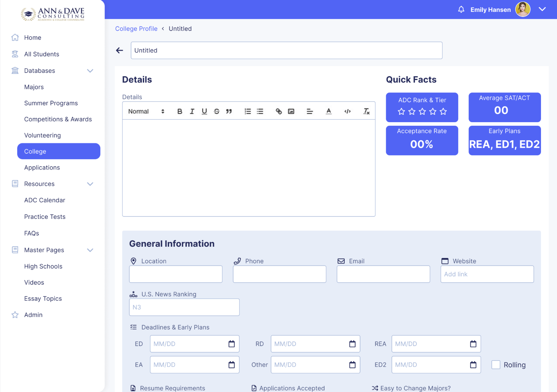Open the Admin section
This screenshot has height=392, width=557.
(33, 315)
